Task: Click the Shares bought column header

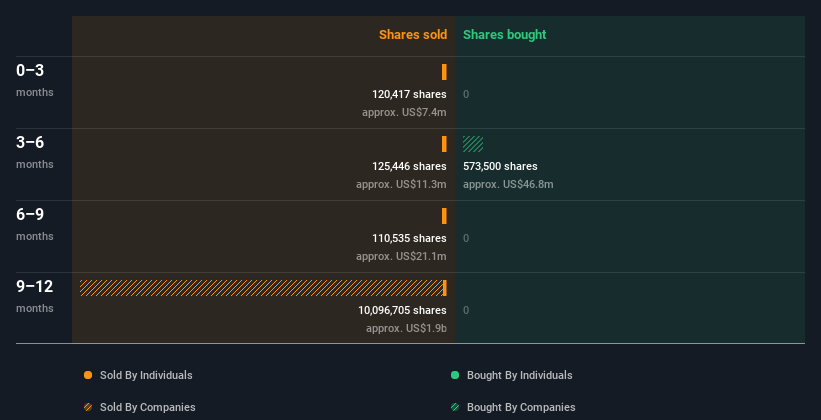Action: tap(505, 35)
